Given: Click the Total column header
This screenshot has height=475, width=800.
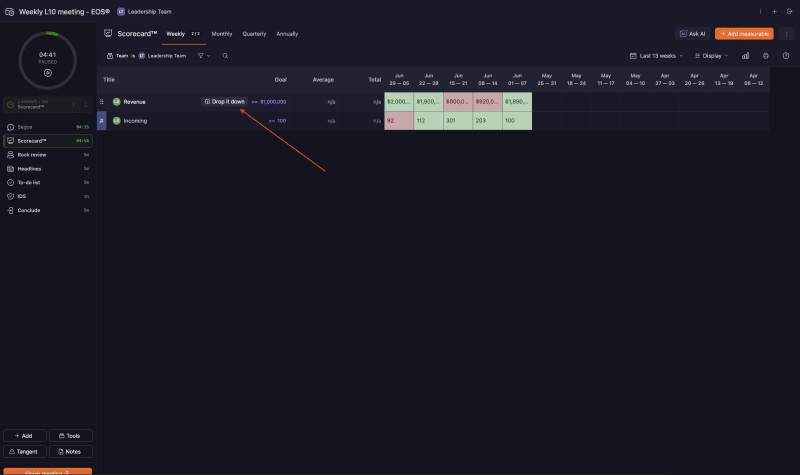Looking at the screenshot, I should point(374,80).
